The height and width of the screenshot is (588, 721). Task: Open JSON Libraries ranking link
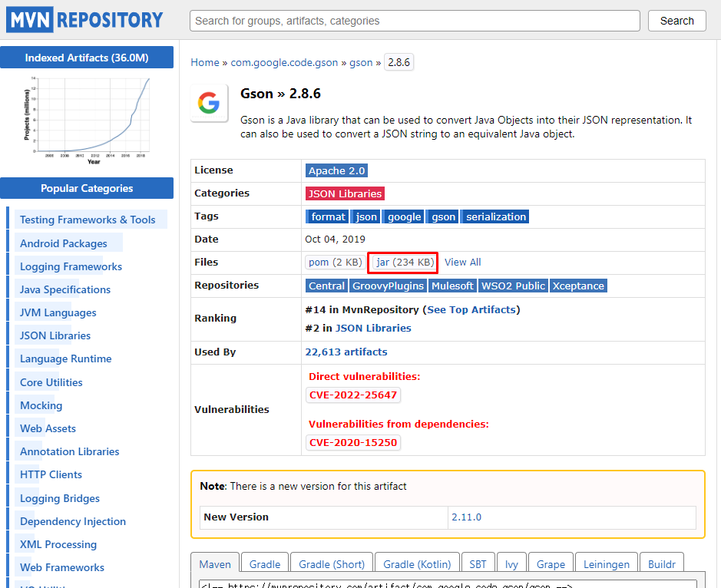[373, 329]
